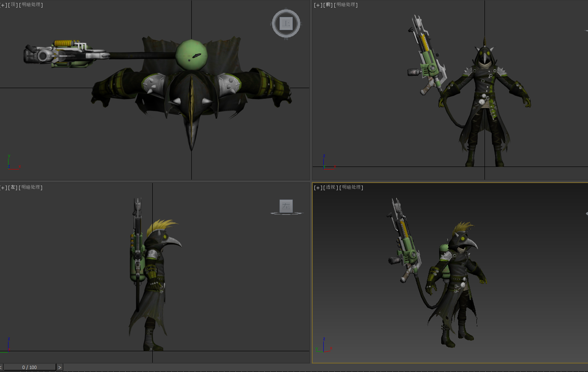Open the [+] general menu of front viewport
This screenshot has height=372, width=588.
[x=318, y=5]
